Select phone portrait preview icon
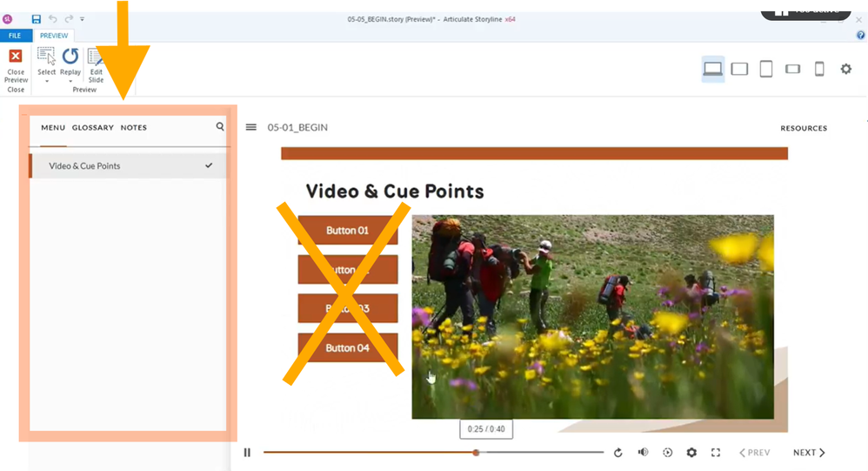This screenshot has height=471, width=868. point(819,69)
